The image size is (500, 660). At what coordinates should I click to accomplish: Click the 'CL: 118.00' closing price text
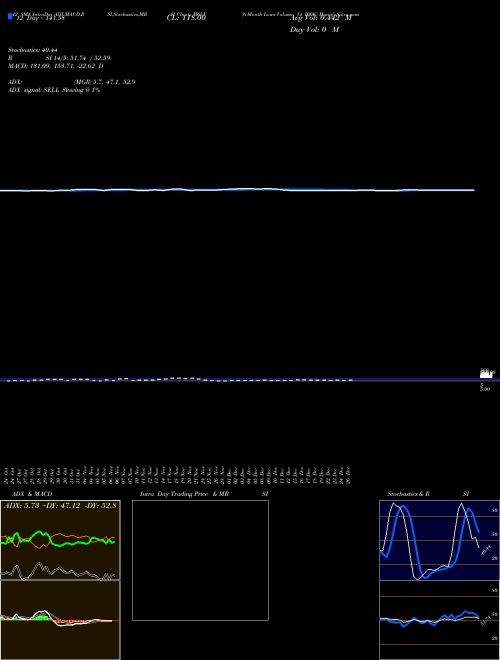186,18
